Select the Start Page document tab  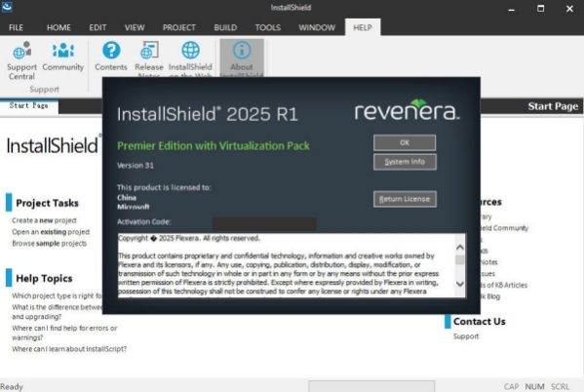pos(29,106)
